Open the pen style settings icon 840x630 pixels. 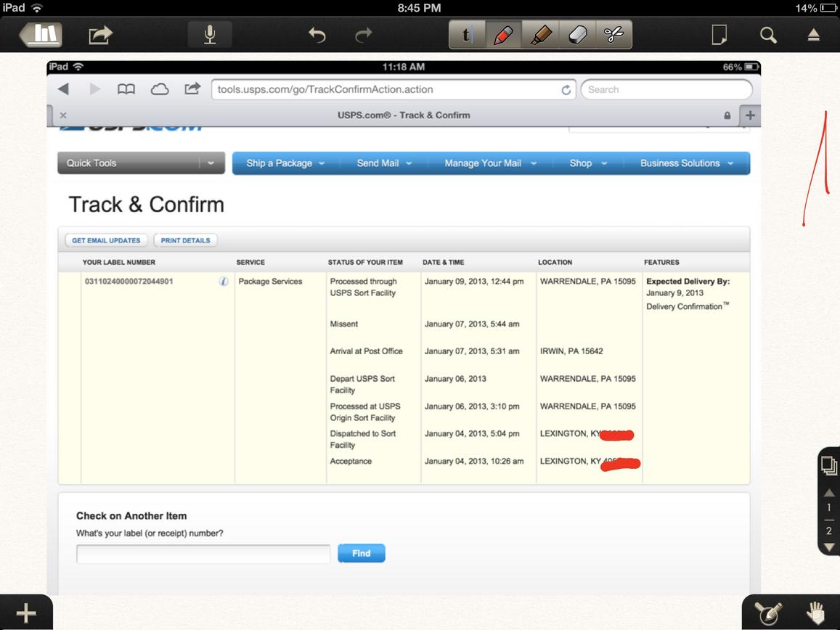[767, 613]
